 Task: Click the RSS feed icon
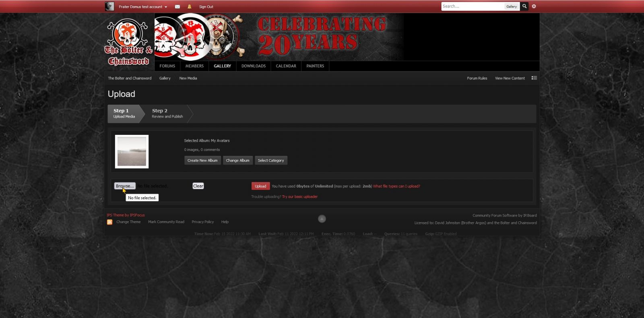click(109, 222)
